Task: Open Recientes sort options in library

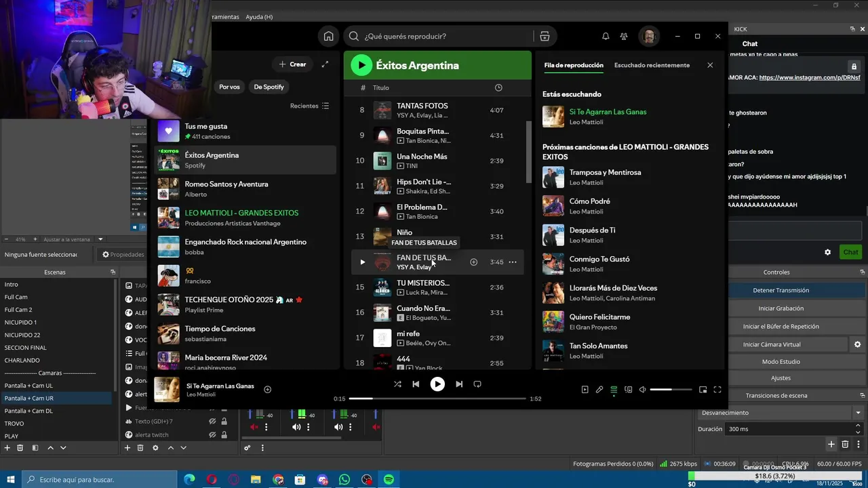Action: coord(310,106)
